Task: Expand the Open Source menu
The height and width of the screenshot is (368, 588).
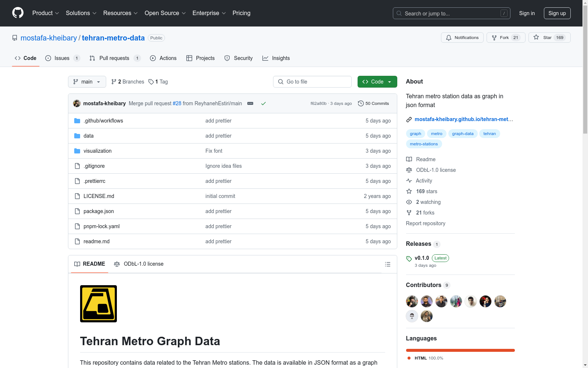Action: coord(165,13)
